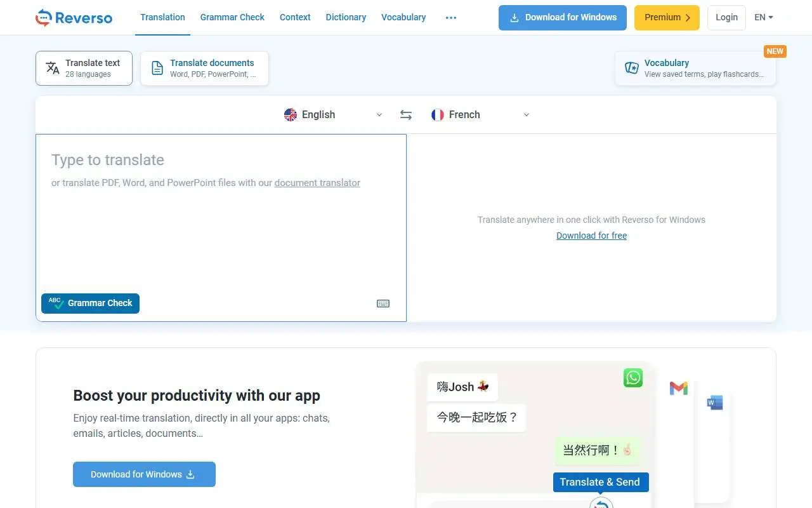Open the Dictionary tab
The image size is (812, 508).
click(346, 18)
